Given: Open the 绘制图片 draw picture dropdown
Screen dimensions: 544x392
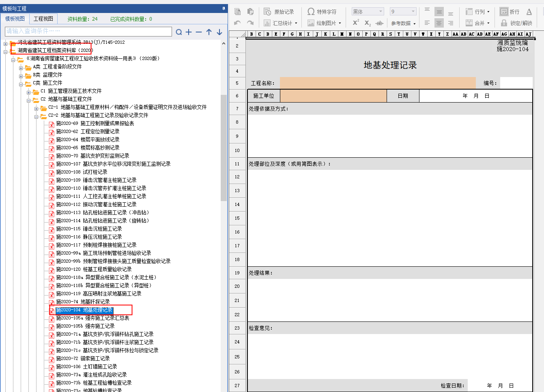Looking at the screenshot, I should point(325,23).
